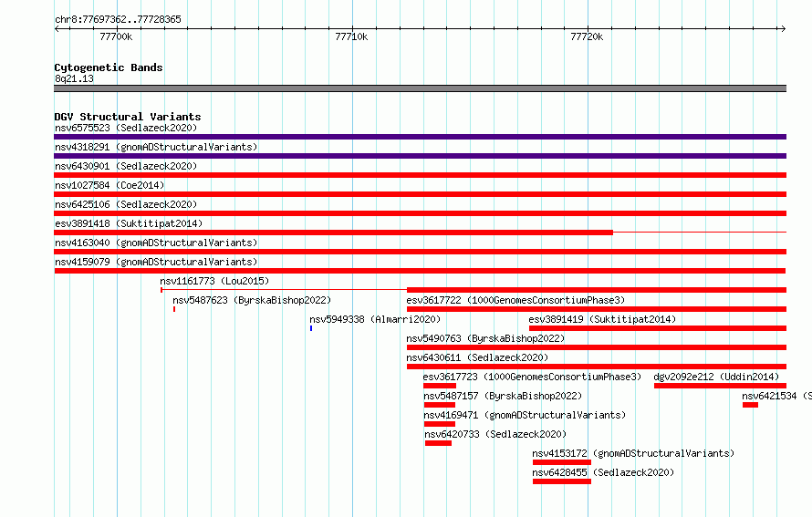This screenshot has width=812, height=517.
Task: Open nsv5490763 (ByrskaBishop2022) label
Action: (x=485, y=338)
